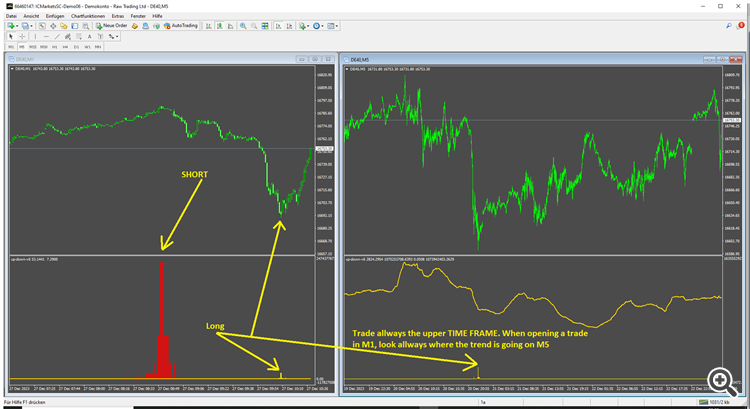Expand the Arrows objects dropdown
The width and height of the screenshot is (750, 409).
(117, 36)
